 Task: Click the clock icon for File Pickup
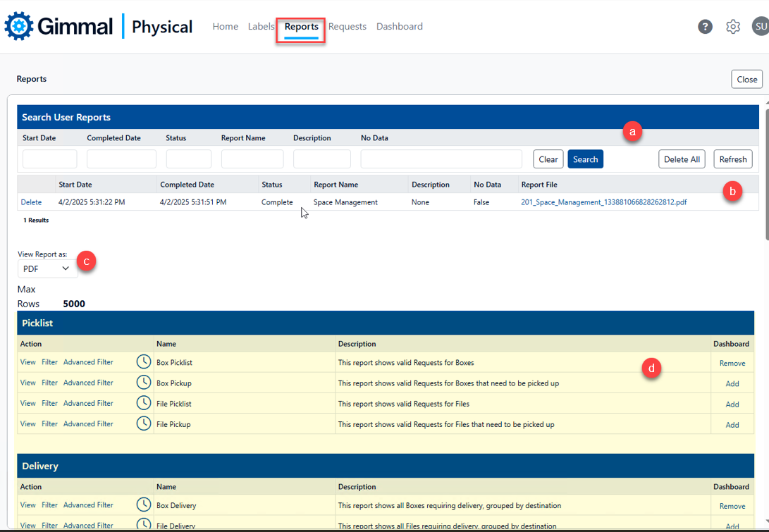pyautogui.click(x=144, y=423)
